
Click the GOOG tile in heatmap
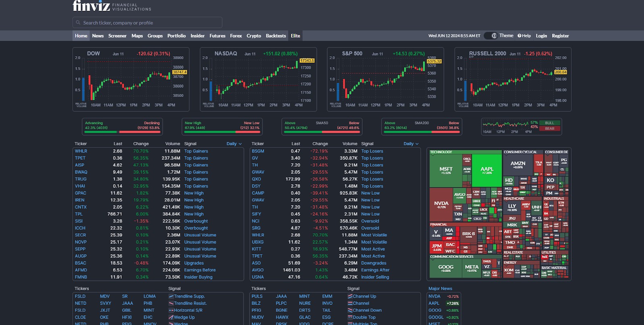point(446,268)
